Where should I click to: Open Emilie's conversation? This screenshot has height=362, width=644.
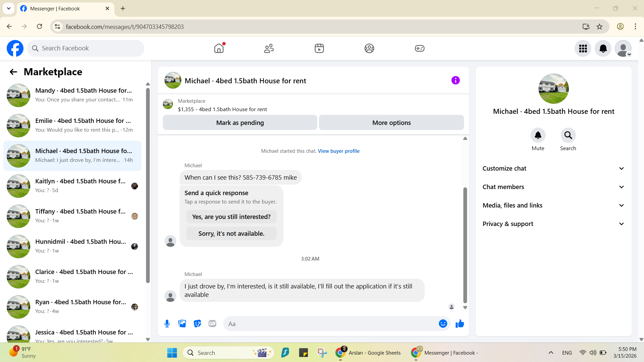click(x=72, y=126)
